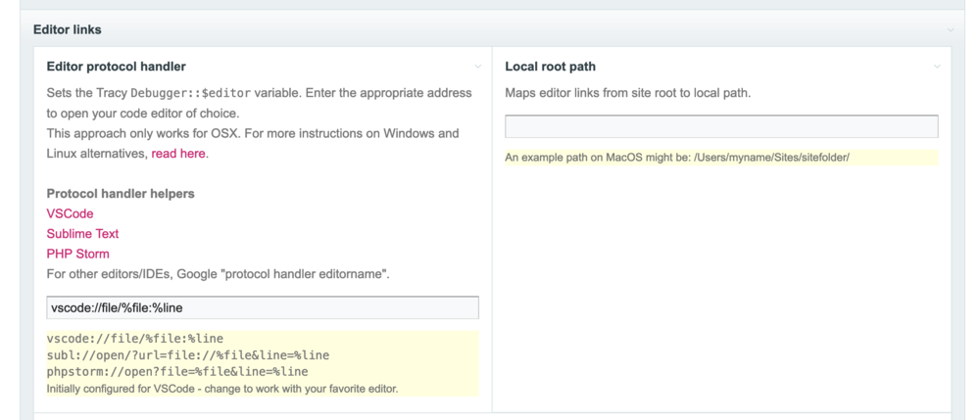Viewport: 980px width, 420px height.
Task: Click the 'Editor protocol handler' field label
Action: pyautogui.click(x=117, y=67)
